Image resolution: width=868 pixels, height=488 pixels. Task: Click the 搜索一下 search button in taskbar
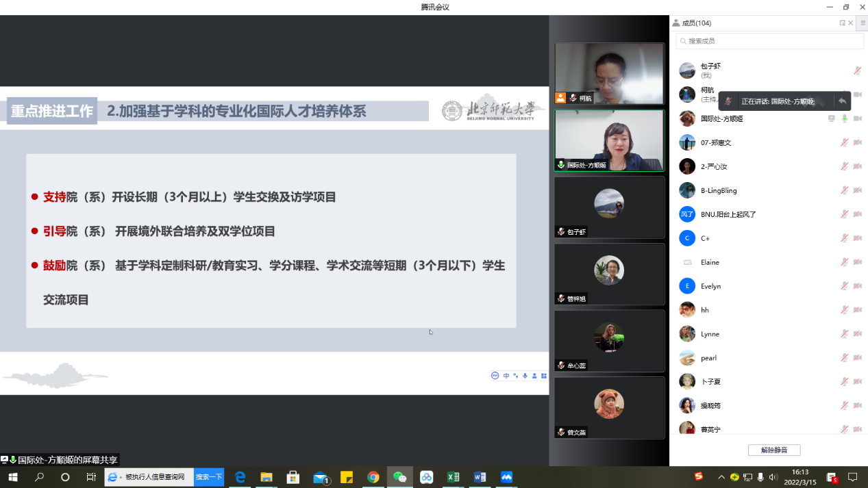tap(209, 477)
